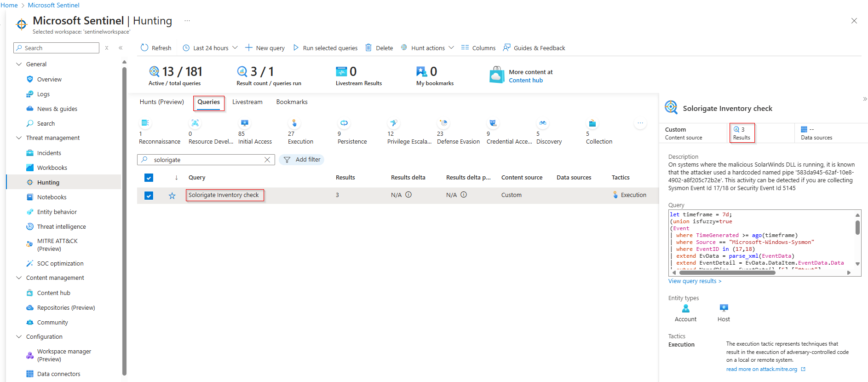Go to Microsoft Sentinel breadcrumb
The height and width of the screenshot is (382, 868).
[53, 5]
